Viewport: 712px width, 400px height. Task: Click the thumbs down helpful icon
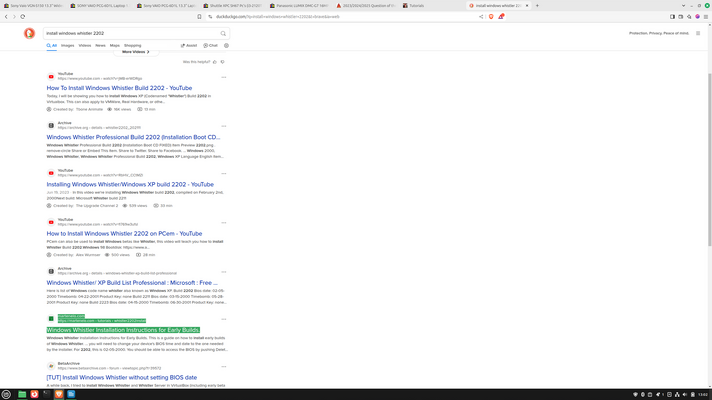[222, 62]
